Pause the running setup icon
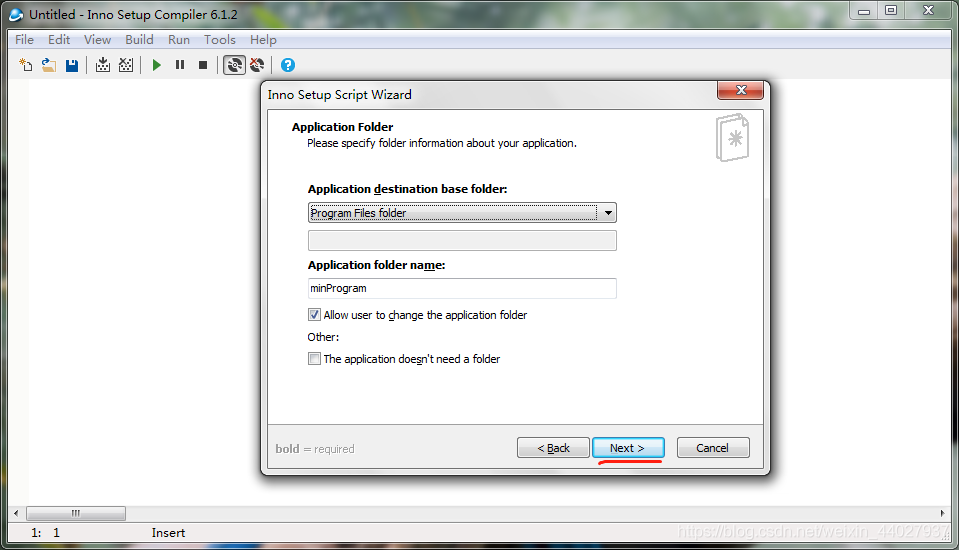This screenshot has height=550, width=959. coord(180,65)
